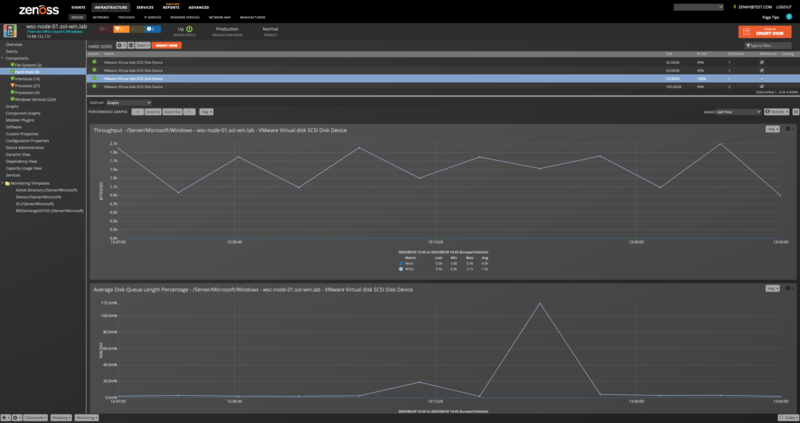Open the Average Disk Queue graph gear settings
This screenshot has height=423, width=800.
(x=789, y=288)
